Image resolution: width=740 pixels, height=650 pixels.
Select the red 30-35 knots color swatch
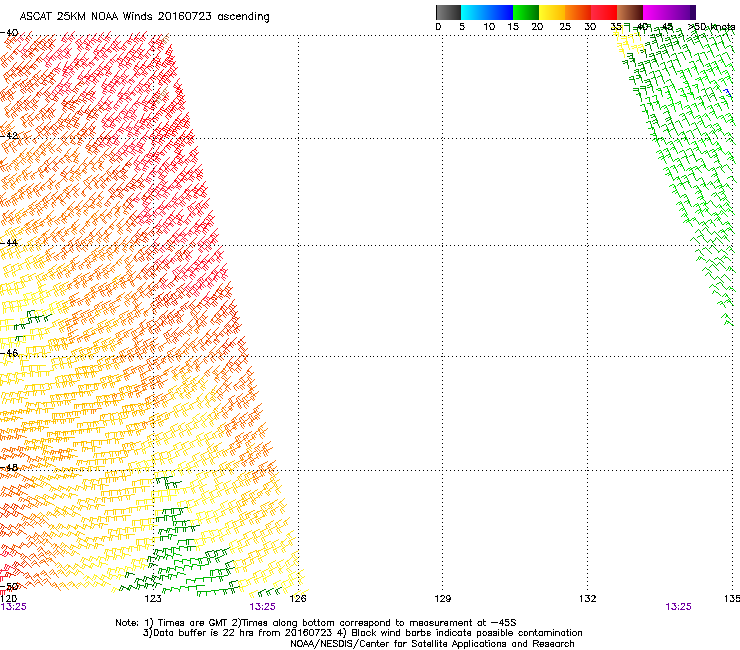(x=604, y=12)
